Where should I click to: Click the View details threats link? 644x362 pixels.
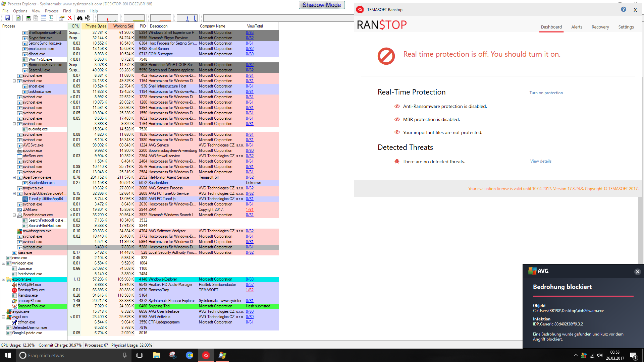(541, 161)
